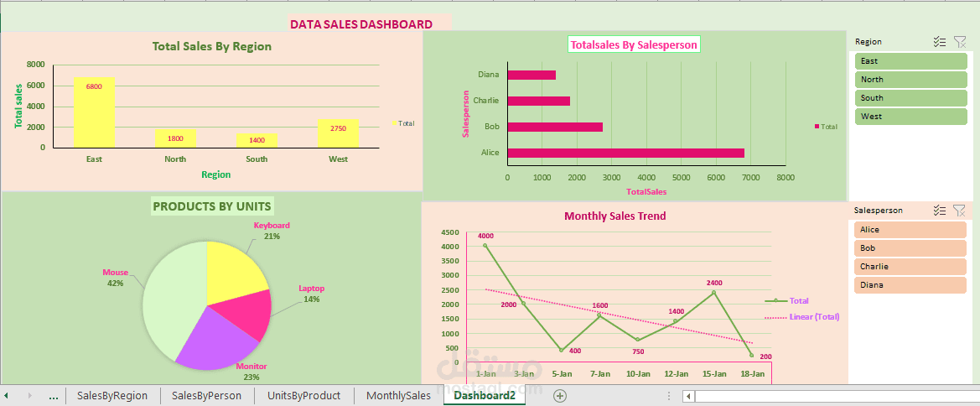Select Alice's bar in salesperson chart
Viewport: 980px width, 406px height.
coord(625,153)
